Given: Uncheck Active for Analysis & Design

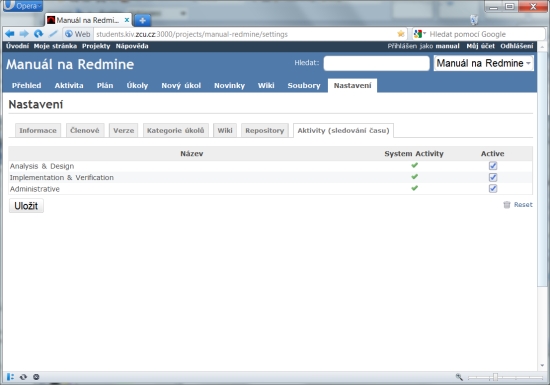Looking at the screenshot, I should pyautogui.click(x=493, y=166).
